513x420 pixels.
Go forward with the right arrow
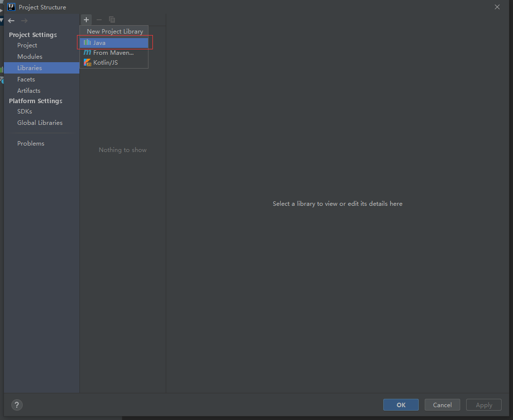click(24, 21)
